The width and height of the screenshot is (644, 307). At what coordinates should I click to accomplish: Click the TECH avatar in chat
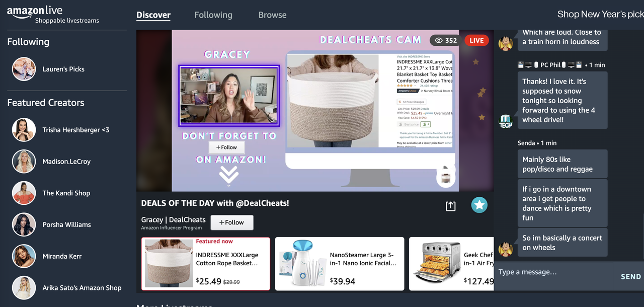pos(506,121)
